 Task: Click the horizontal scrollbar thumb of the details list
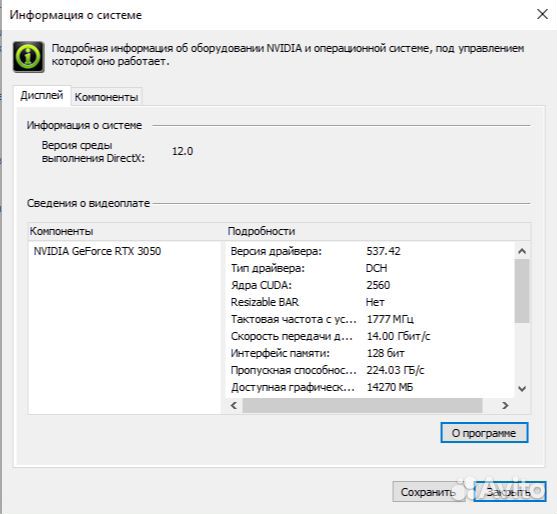tap(362, 405)
